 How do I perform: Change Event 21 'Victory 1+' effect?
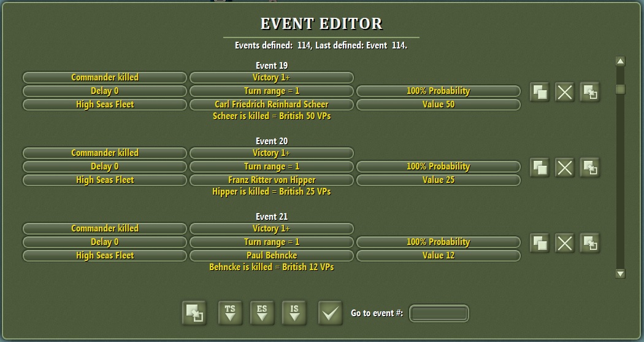(272, 229)
